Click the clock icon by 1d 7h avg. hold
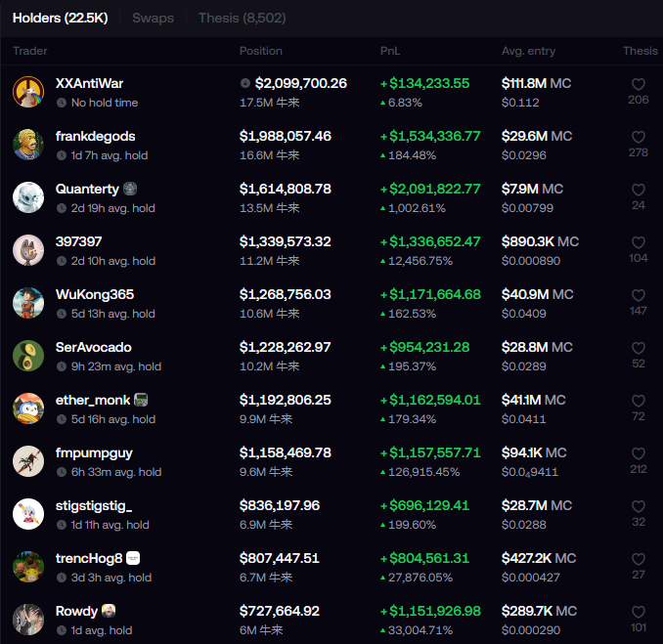663x644 pixels. [62, 155]
